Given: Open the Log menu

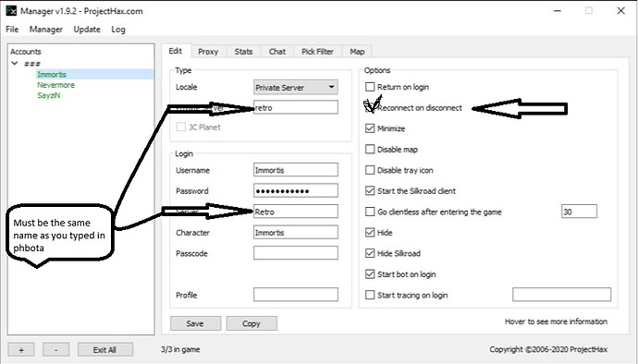Looking at the screenshot, I should click(118, 30).
